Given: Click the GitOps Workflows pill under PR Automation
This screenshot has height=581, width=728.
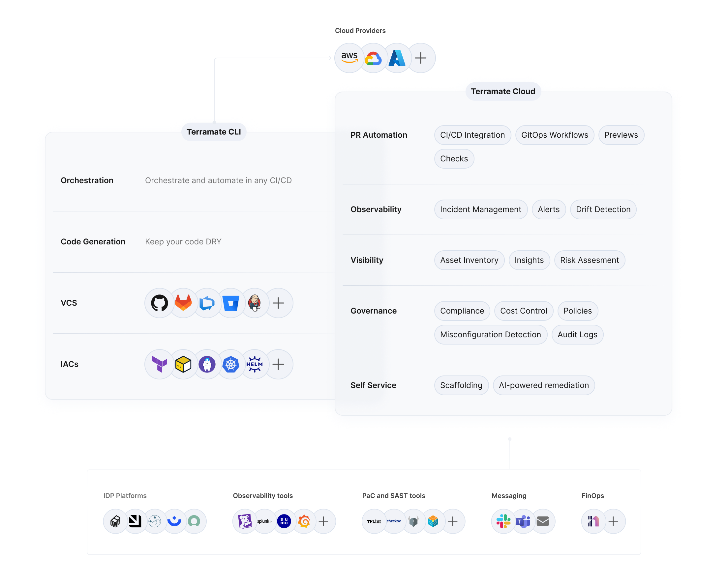Looking at the screenshot, I should (555, 135).
